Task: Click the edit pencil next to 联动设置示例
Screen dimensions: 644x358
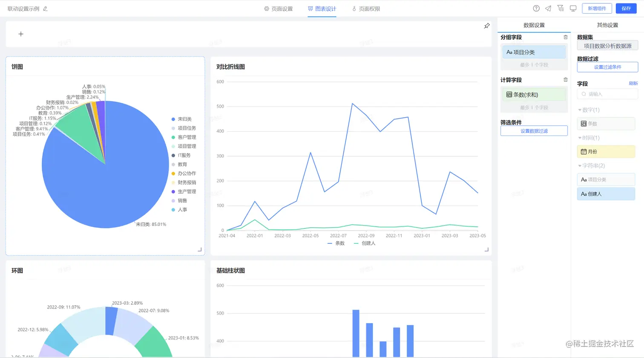Action: pyautogui.click(x=46, y=9)
